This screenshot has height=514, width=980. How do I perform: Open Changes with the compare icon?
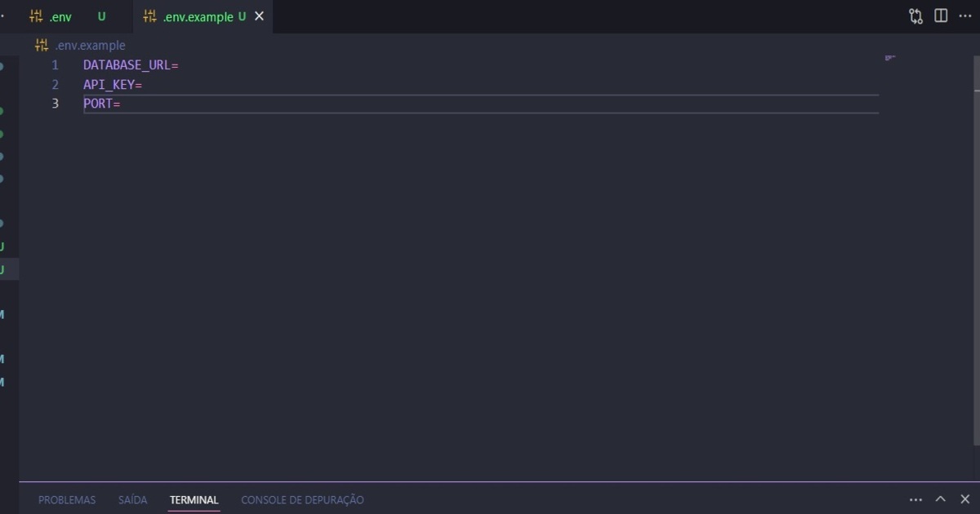tap(915, 16)
